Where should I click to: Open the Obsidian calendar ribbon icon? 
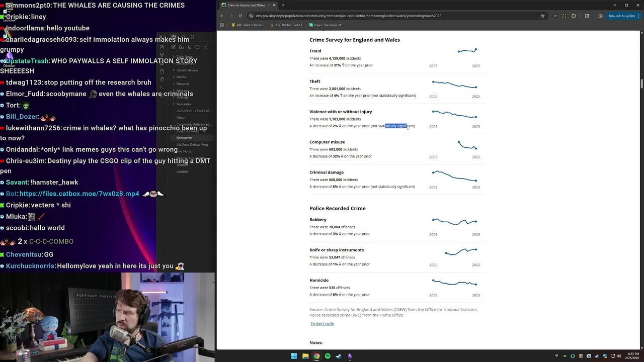click(x=162, y=71)
